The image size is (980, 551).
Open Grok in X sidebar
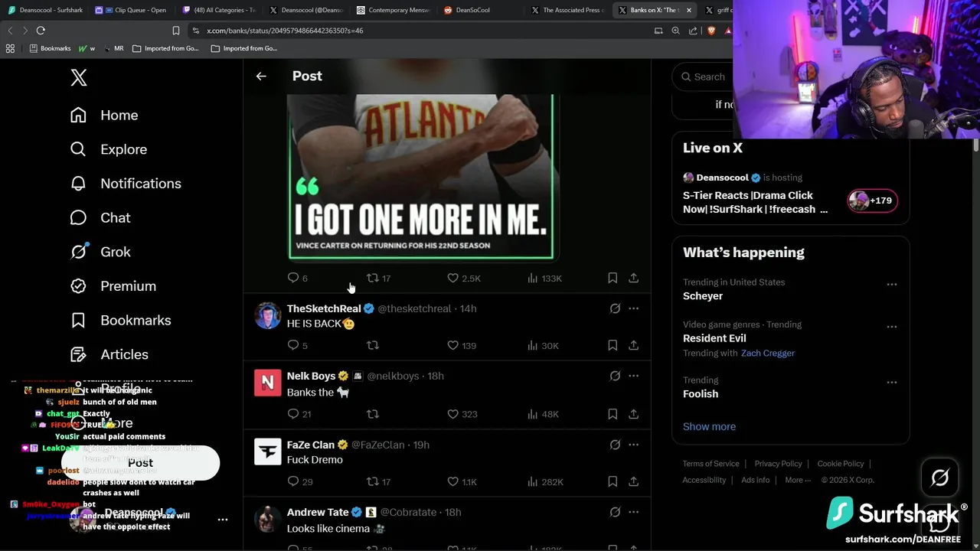[x=100, y=252]
